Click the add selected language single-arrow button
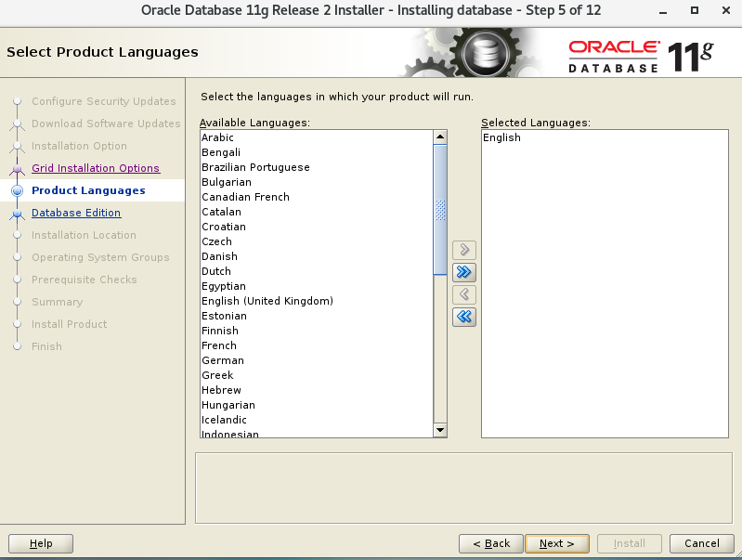Image resolution: width=742 pixels, height=560 pixels. point(463,250)
